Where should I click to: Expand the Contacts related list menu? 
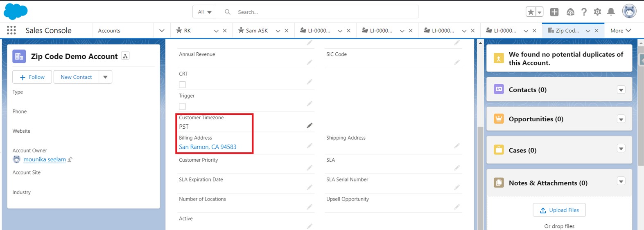(621, 90)
